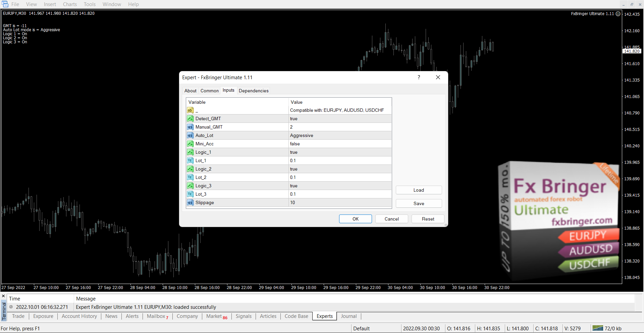Close the Terminal panel with the X icon
644x333 pixels.
(3, 296)
